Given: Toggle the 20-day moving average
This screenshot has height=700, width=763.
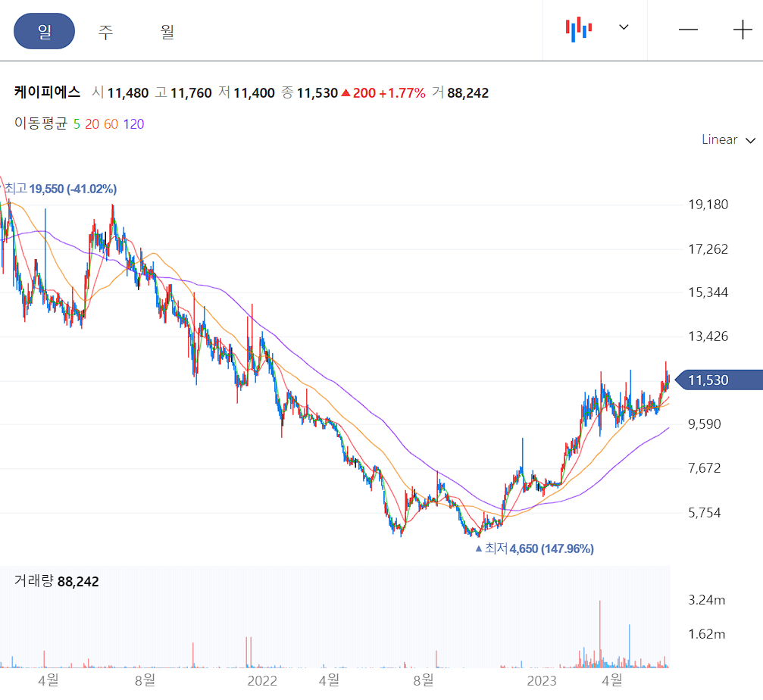Looking at the screenshot, I should [92, 124].
